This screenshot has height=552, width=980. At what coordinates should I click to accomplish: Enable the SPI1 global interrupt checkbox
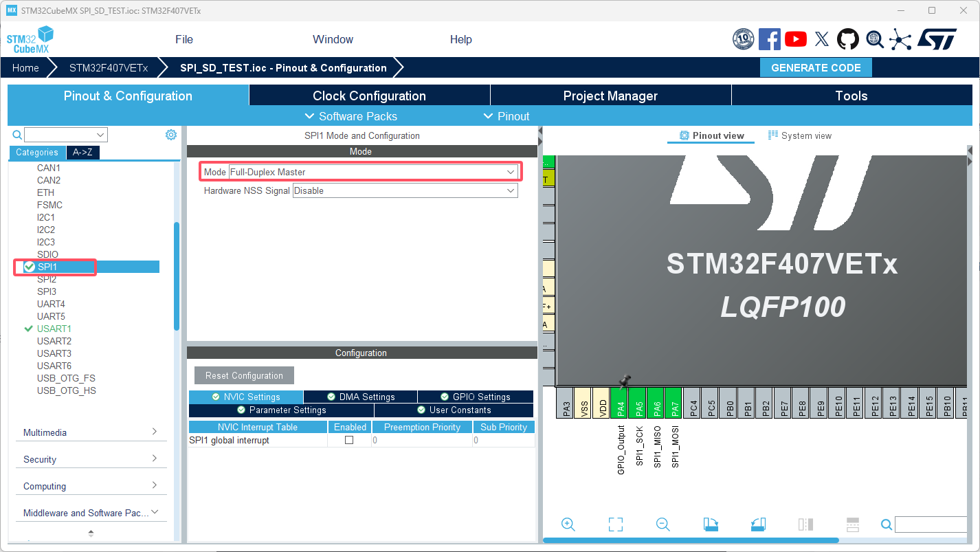pos(350,441)
